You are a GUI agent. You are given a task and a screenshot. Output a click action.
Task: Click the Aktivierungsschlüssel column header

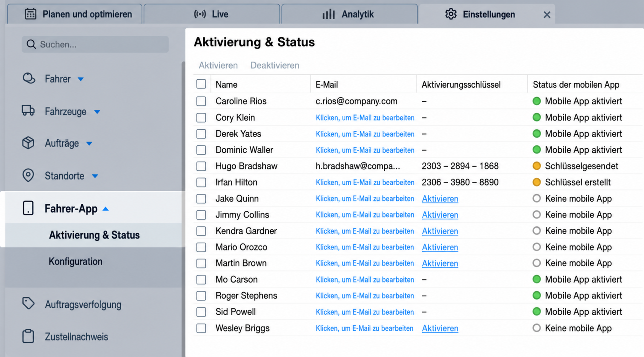461,85
